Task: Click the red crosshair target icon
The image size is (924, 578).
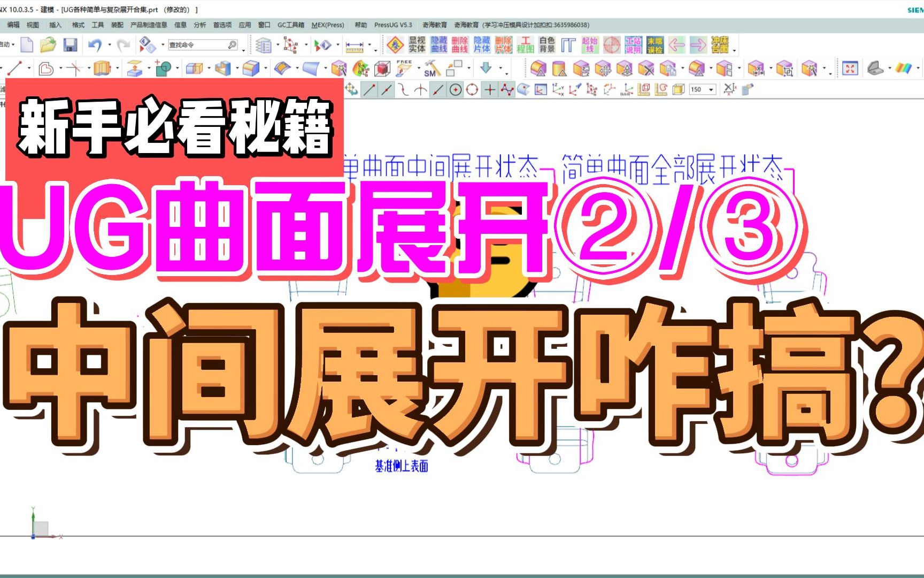Action: 612,45
